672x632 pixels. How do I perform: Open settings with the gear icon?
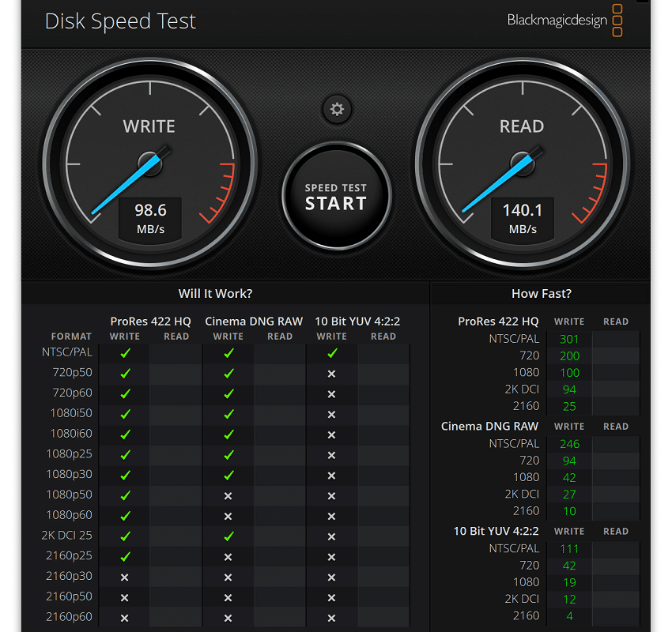click(337, 110)
